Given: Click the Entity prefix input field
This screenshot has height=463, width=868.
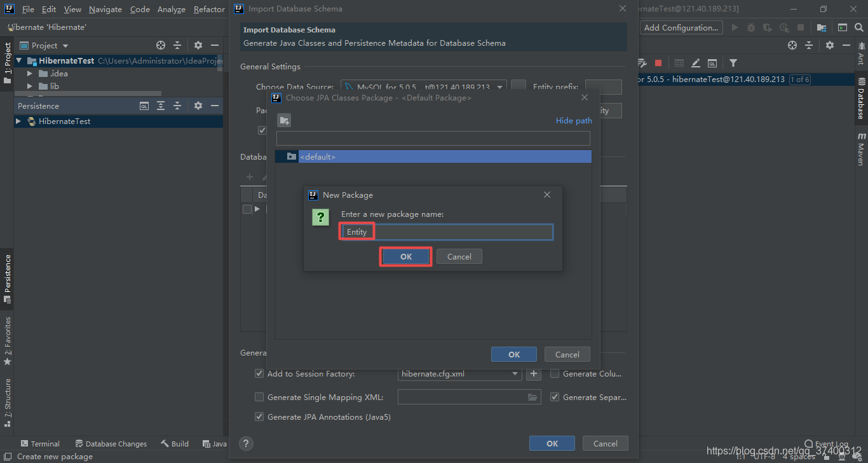Looking at the screenshot, I should click(x=603, y=87).
